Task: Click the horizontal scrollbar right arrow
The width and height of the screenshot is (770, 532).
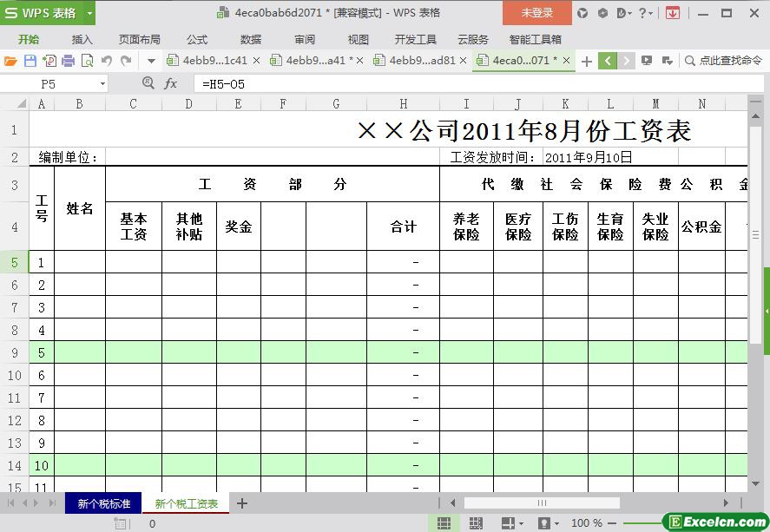Action: 726,503
